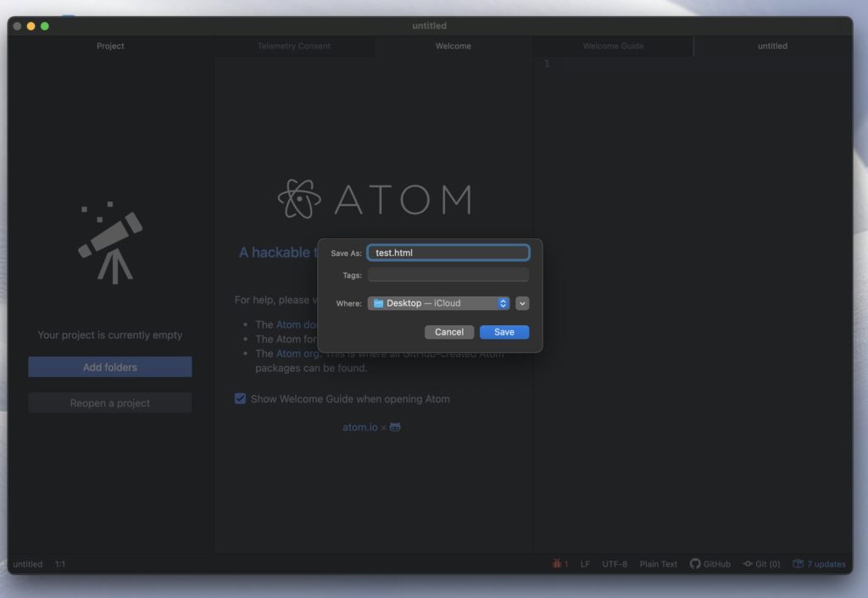The height and width of the screenshot is (598, 868).
Task: Click the GitHub octocat icon next to atom.io
Action: pos(395,427)
